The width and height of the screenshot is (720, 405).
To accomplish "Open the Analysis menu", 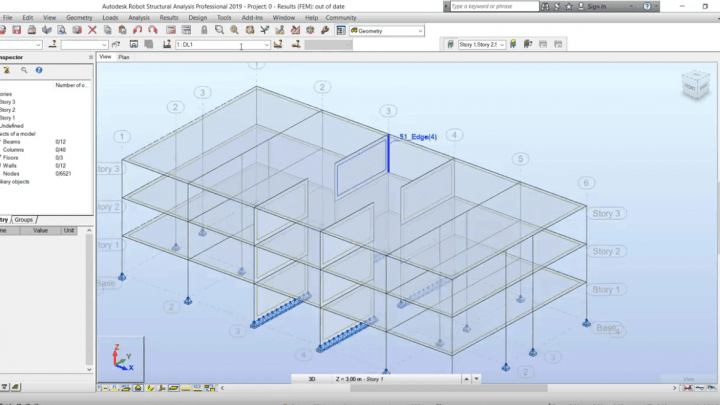I will click(x=139, y=17).
